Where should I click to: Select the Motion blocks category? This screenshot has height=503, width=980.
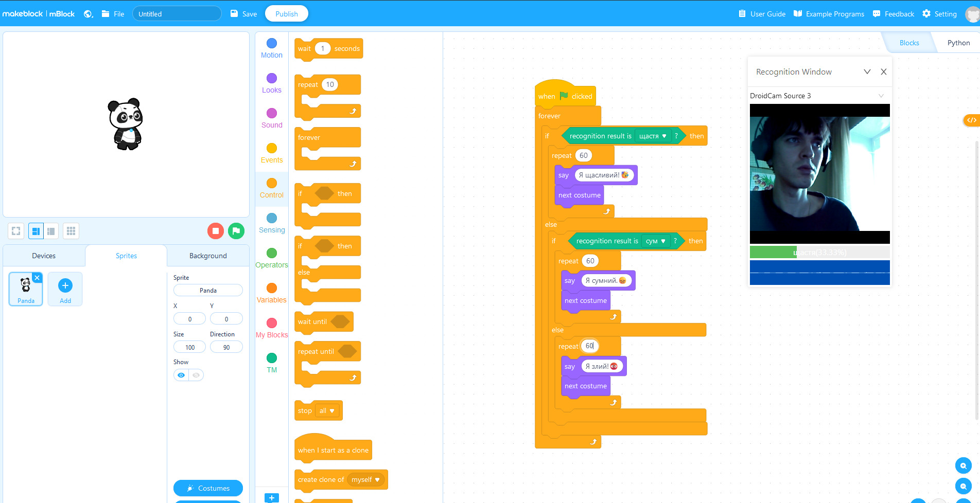click(272, 48)
